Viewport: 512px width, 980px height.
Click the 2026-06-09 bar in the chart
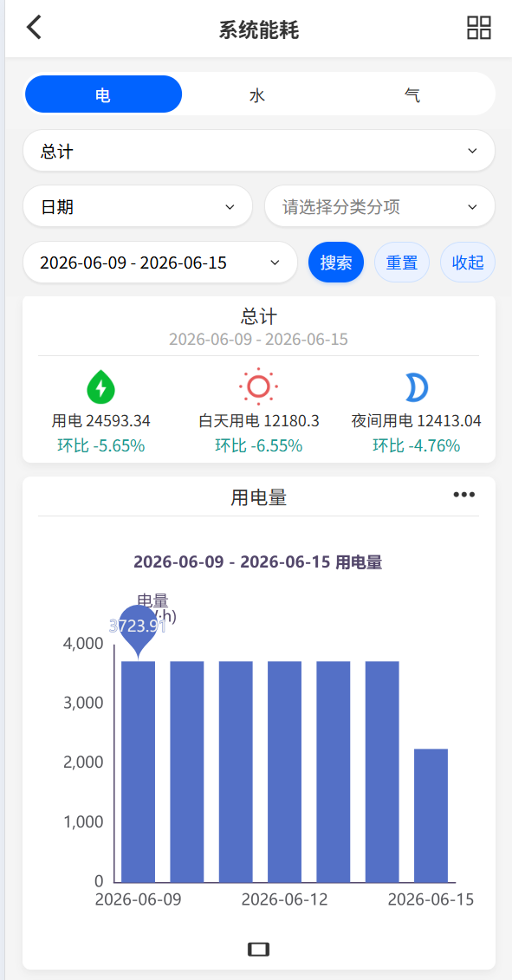click(x=138, y=771)
